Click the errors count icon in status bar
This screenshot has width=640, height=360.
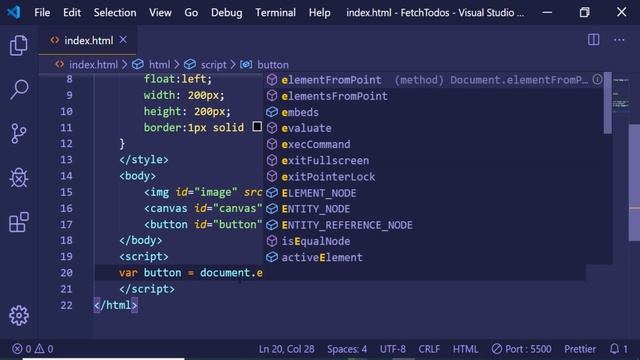pos(17,349)
